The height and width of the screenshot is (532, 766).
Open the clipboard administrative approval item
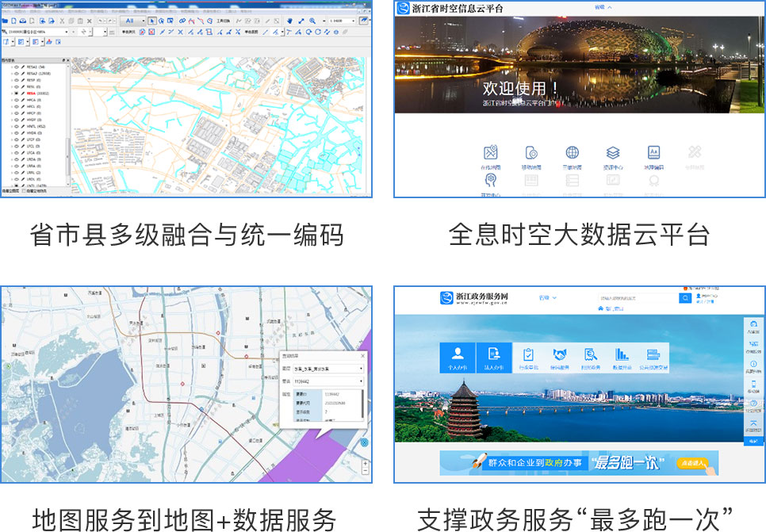pos(528,358)
